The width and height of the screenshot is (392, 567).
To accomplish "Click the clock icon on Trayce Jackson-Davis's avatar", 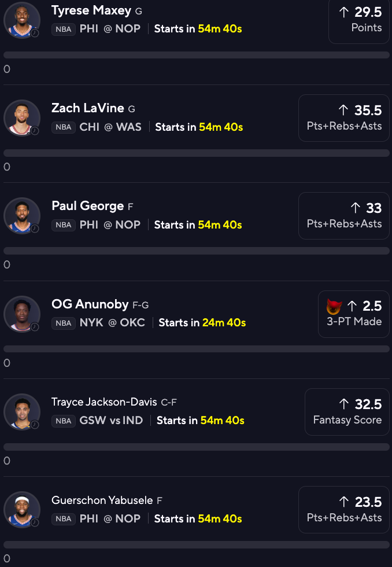I will pos(35,425).
